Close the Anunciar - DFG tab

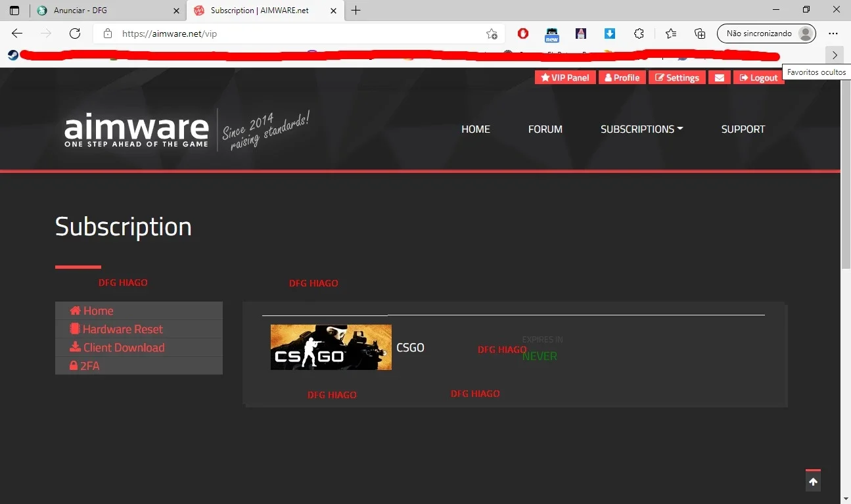[x=176, y=11]
